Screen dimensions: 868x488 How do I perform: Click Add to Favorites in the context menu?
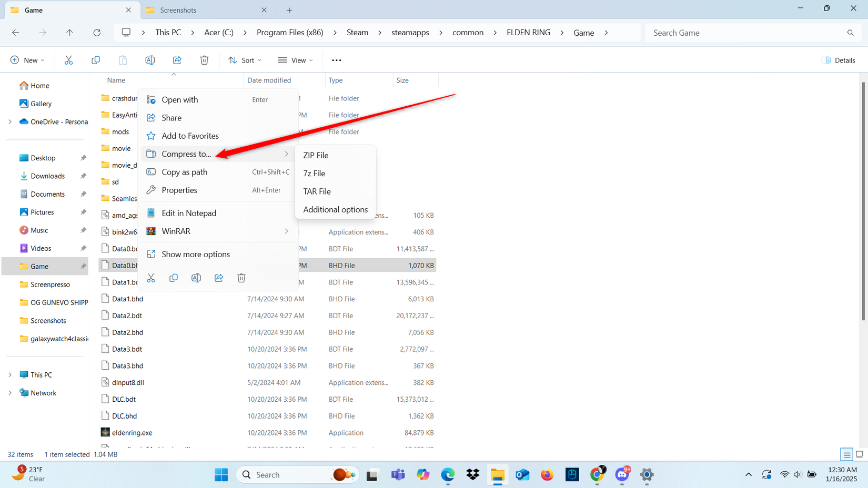tap(190, 136)
